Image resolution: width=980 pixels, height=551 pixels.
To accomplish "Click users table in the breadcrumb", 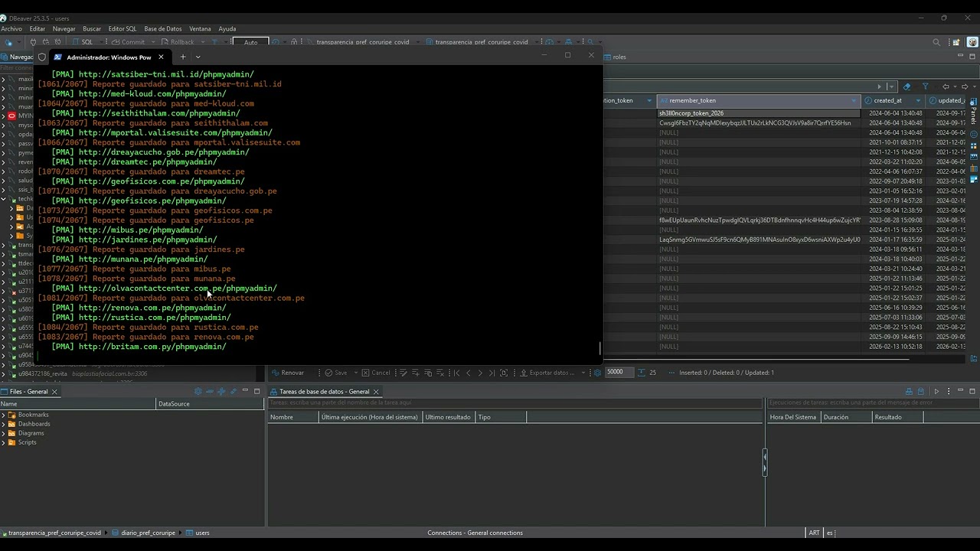I will pyautogui.click(x=198, y=533).
